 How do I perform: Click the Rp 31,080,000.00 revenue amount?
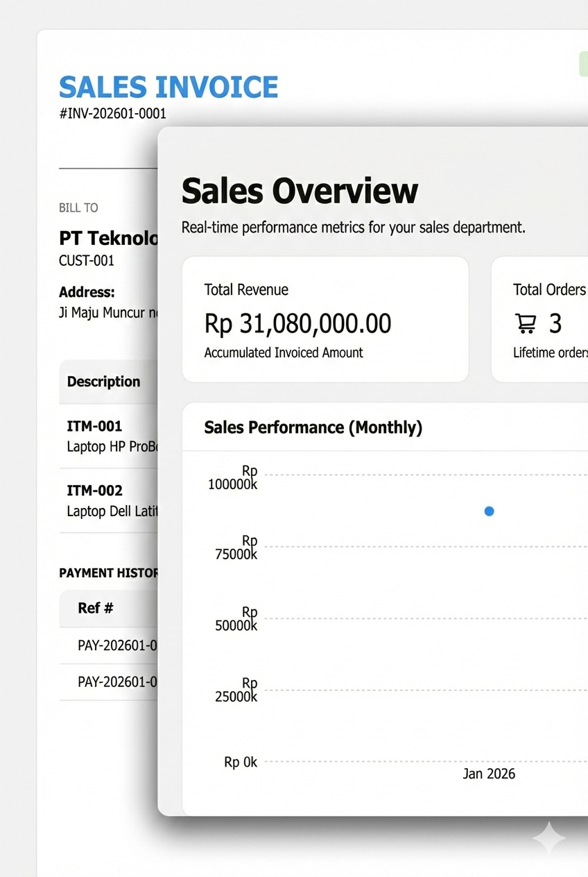(297, 324)
